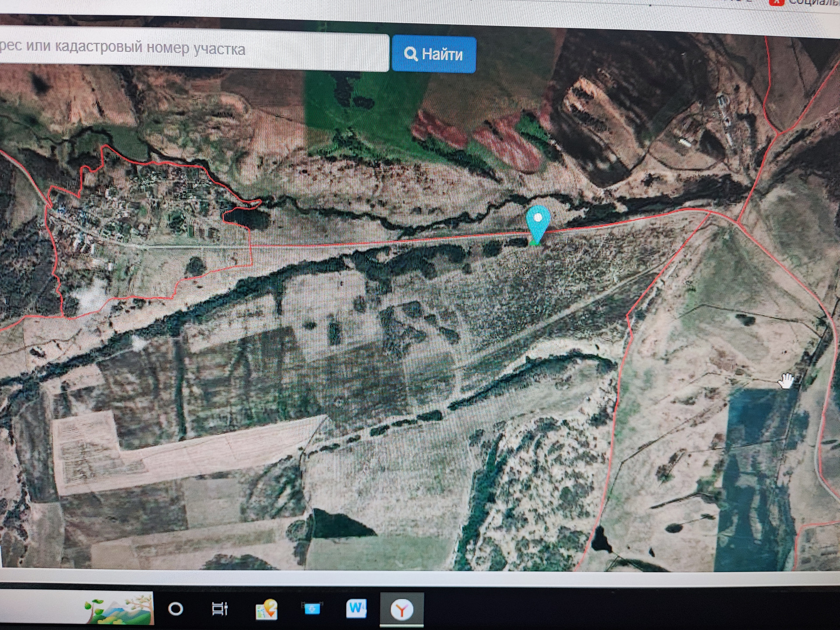Click the red bookmark favicon at top right
Screen dimensions: 840x630
pos(777,2)
